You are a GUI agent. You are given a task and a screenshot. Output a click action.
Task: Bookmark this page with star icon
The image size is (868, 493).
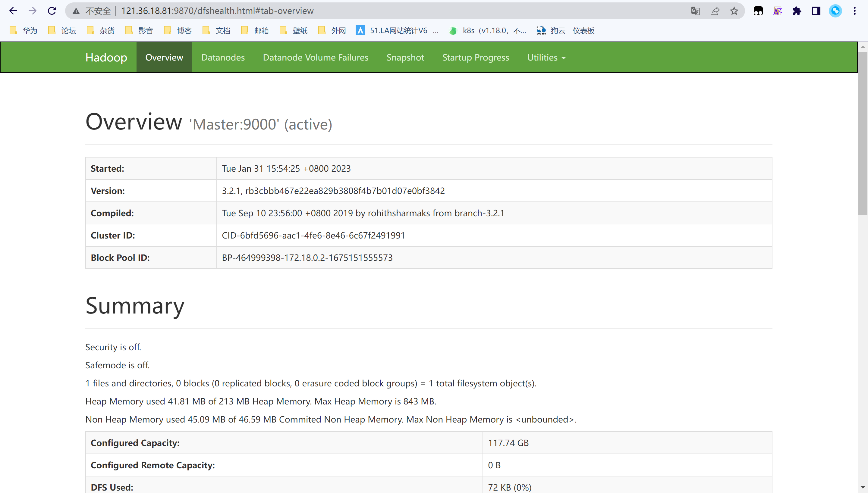[x=734, y=11]
